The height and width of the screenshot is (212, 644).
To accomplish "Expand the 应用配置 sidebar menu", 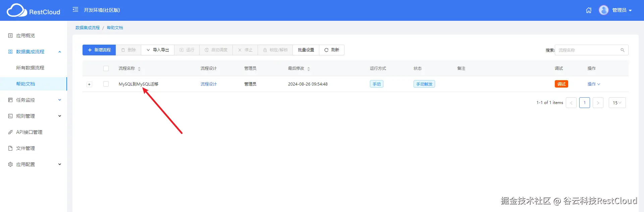I will [x=34, y=164].
